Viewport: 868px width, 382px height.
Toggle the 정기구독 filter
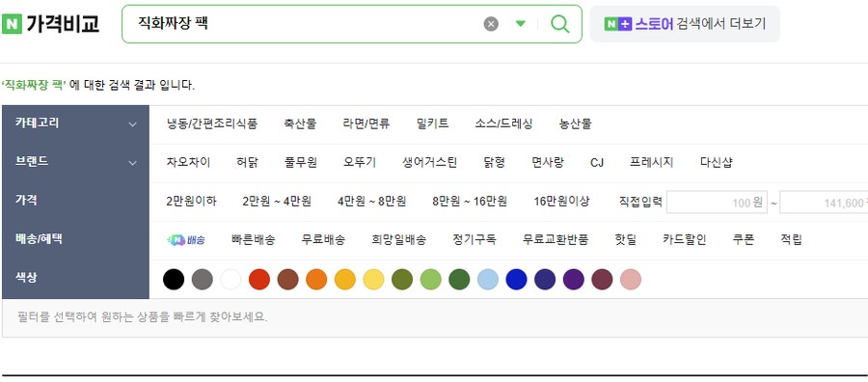[x=475, y=240]
